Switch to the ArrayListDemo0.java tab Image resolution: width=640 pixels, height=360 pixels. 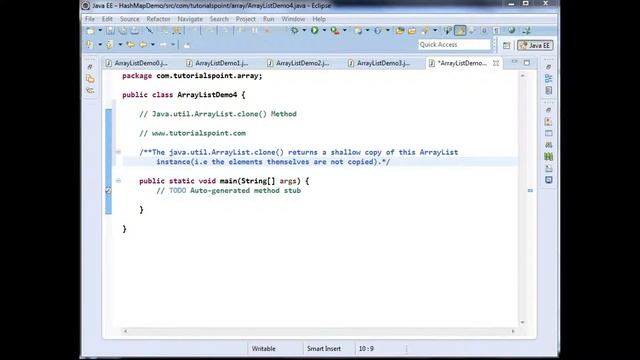click(137, 63)
